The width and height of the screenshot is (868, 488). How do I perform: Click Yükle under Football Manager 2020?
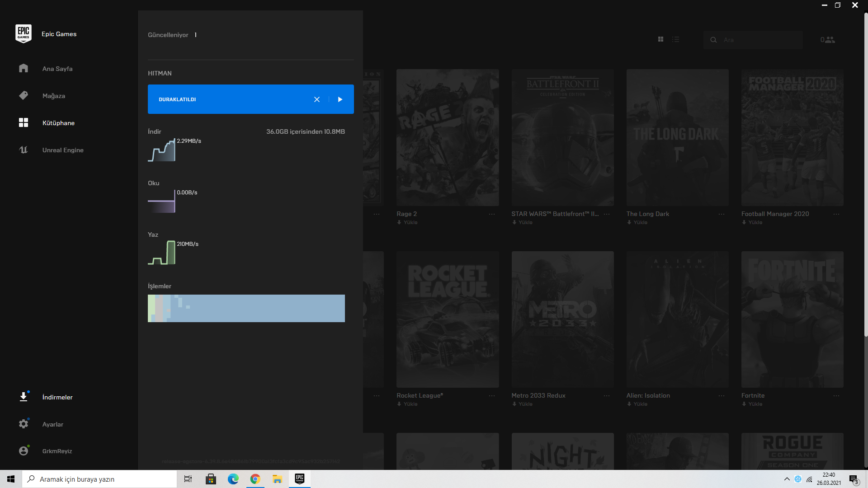(752, 222)
